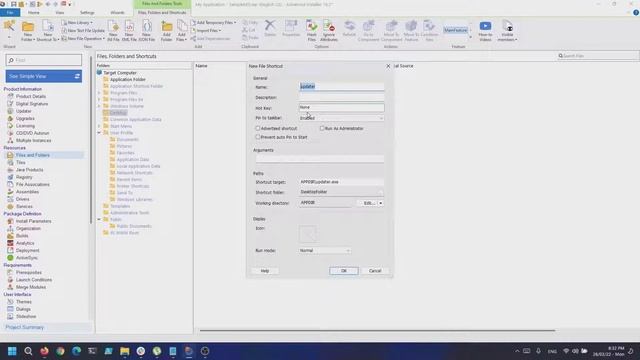640x360 pixels.
Task: Click the Properties ribbon icon
Action: [x=291, y=28]
